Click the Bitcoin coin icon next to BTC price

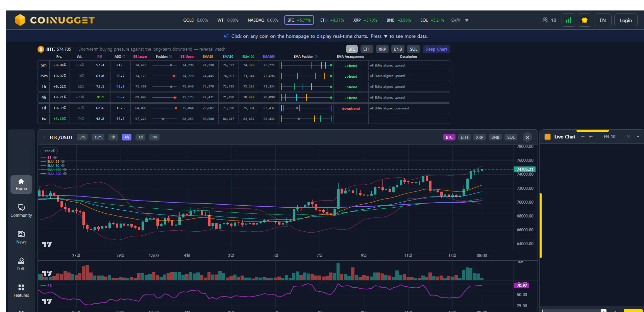point(41,49)
